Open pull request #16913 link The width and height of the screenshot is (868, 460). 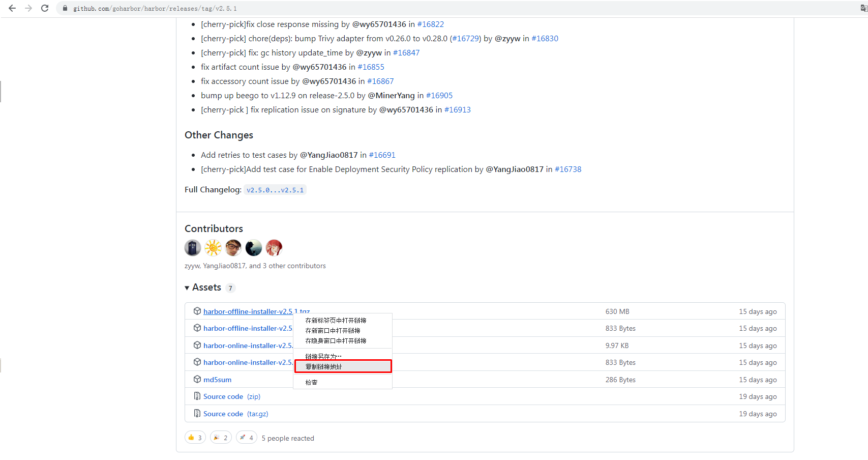457,110
